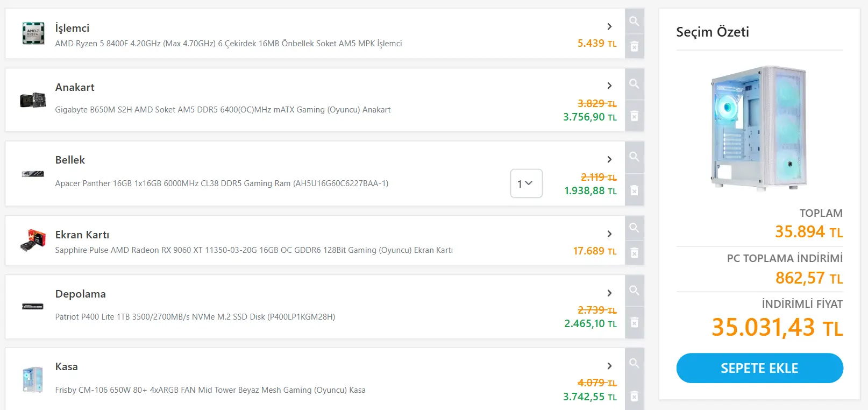Image resolution: width=868 pixels, height=410 pixels.
Task: Click the struck-through 4.079 TL price
Action: pyautogui.click(x=597, y=383)
